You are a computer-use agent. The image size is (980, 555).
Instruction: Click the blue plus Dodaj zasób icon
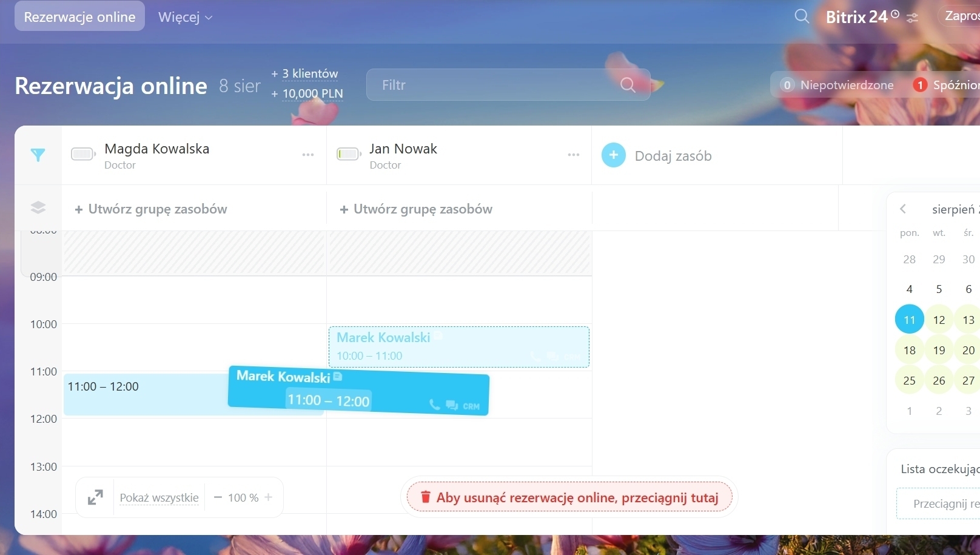coord(614,155)
